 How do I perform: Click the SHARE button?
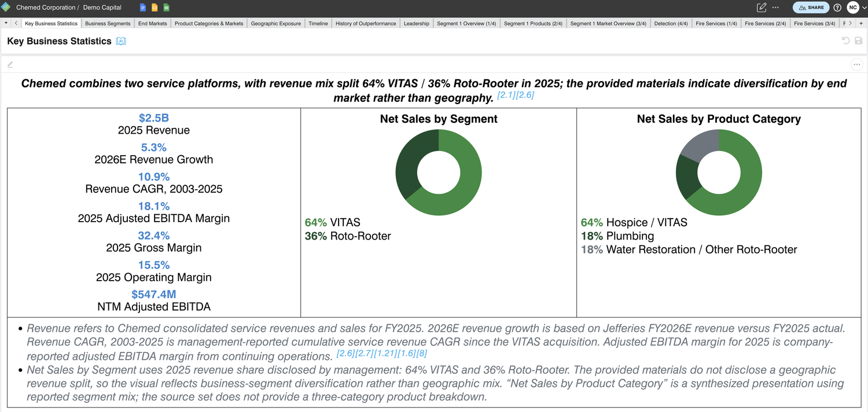pos(811,8)
